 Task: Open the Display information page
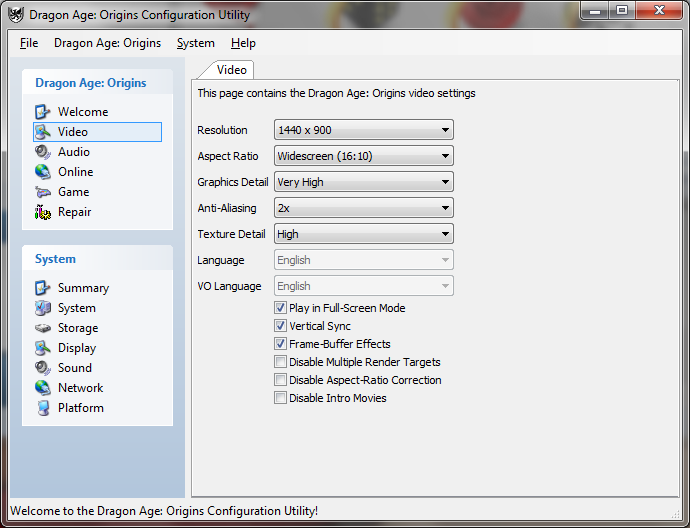pos(77,348)
